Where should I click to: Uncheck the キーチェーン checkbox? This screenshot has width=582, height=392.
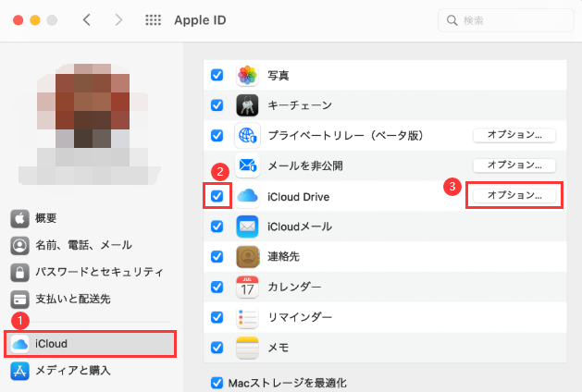click(217, 105)
